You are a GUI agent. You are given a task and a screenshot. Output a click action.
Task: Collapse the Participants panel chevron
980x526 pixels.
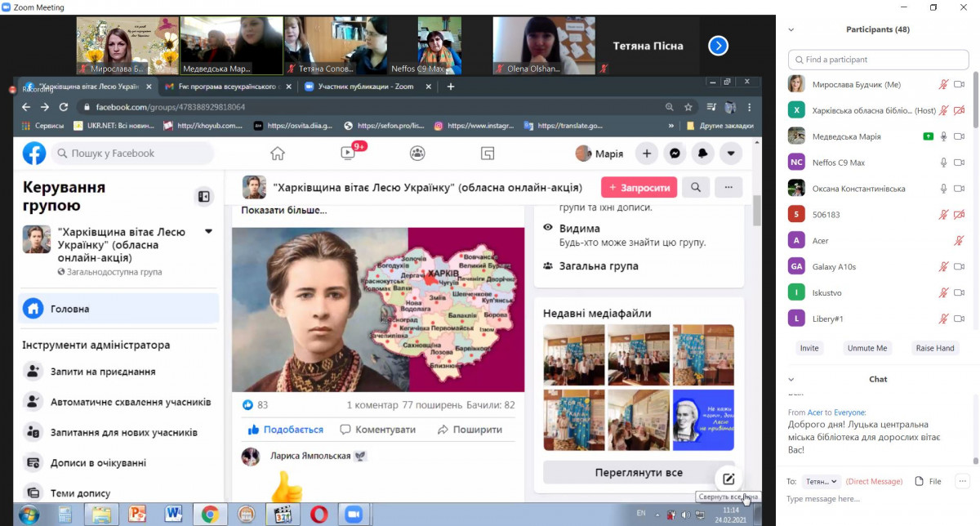791,29
